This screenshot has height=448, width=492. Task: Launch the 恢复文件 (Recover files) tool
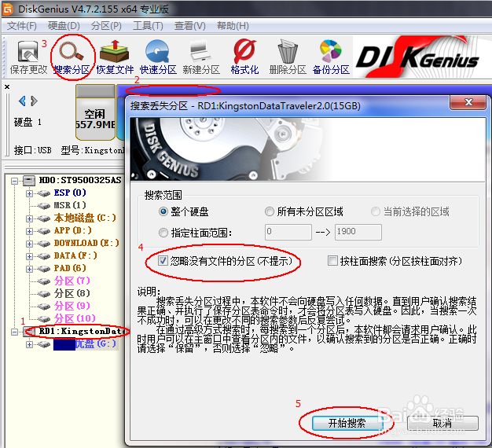[x=115, y=57]
